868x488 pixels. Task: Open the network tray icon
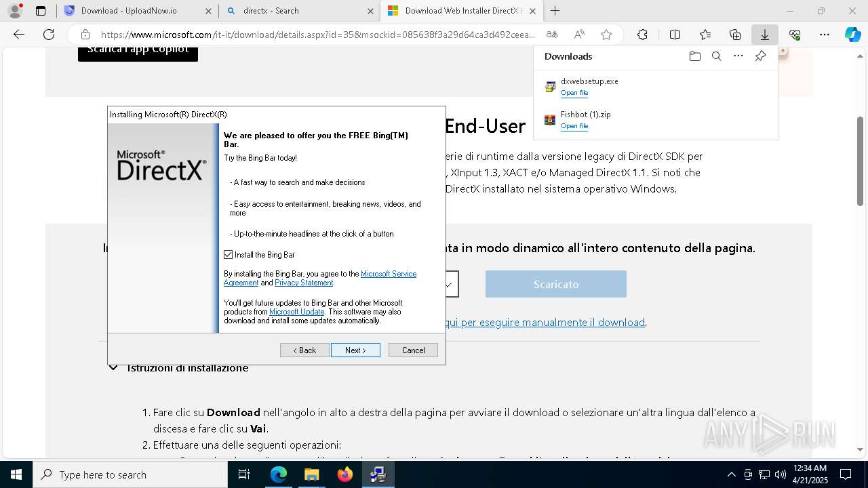click(764, 474)
